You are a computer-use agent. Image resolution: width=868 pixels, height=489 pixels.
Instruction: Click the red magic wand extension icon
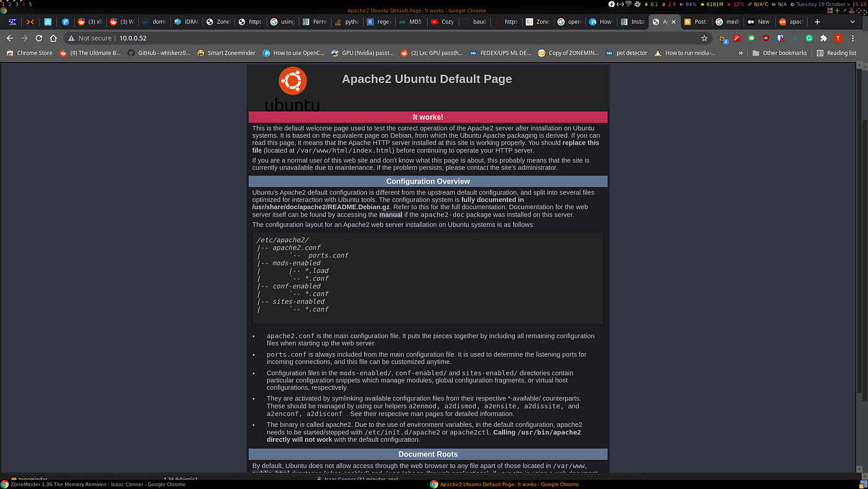[737, 38]
